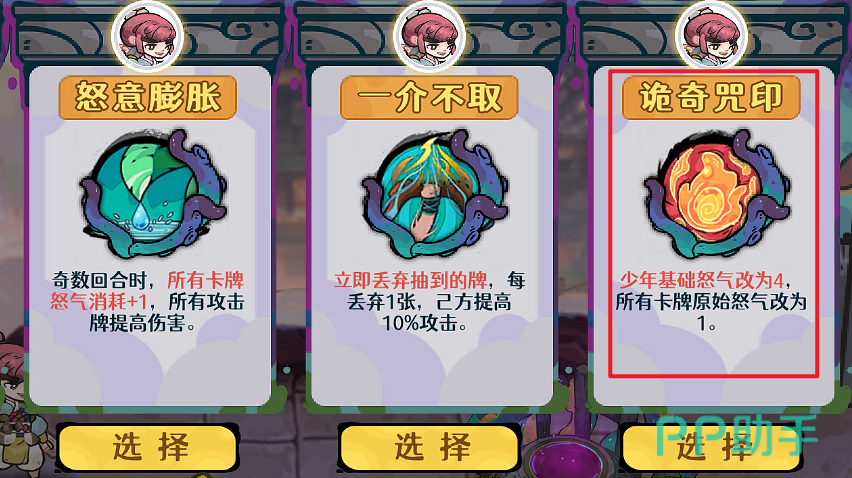Viewport: 852px width, 478px height.
Task: Tap the avatar above 诡奇咒印 card
Action: (x=711, y=36)
